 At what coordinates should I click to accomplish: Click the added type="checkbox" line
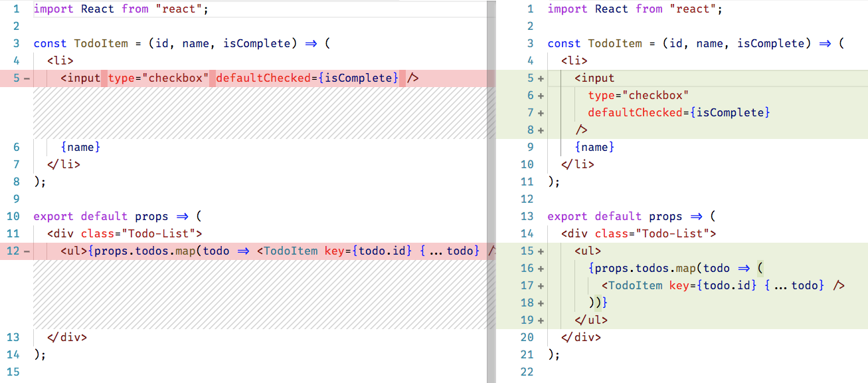pos(638,96)
